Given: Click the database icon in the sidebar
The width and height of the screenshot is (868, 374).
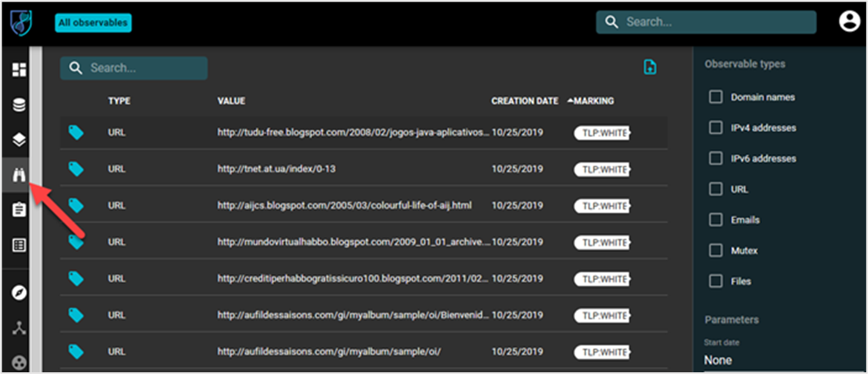Looking at the screenshot, I should click(x=18, y=105).
